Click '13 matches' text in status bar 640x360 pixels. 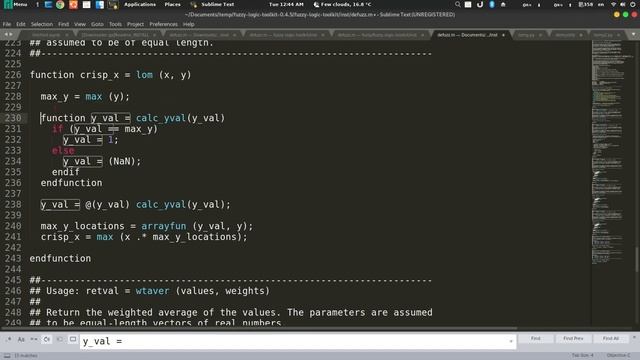pos(26,356)
